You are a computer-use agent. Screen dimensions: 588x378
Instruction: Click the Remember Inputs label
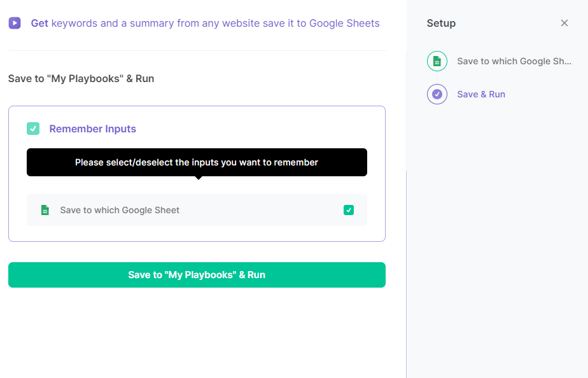pyautogui.click(x=93, y=129)
